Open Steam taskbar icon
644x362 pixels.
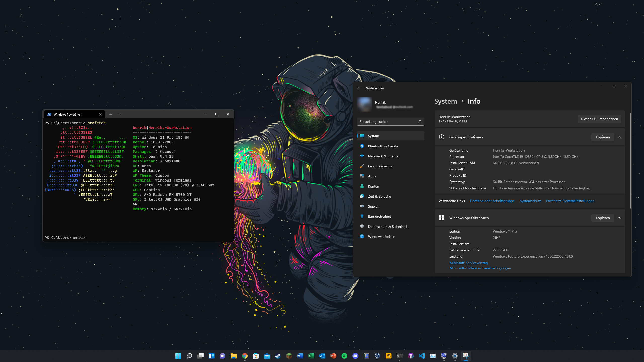[278, 356]
